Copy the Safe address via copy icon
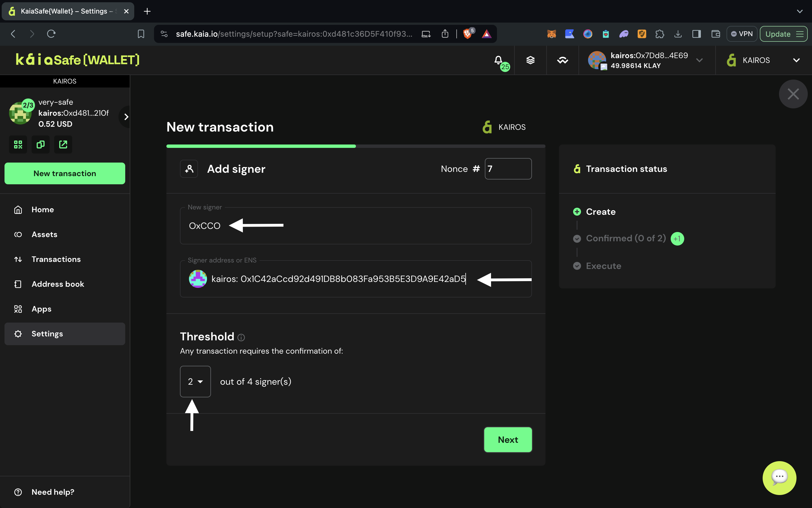Viewport: 812px width, 508px height. [41, 145]
